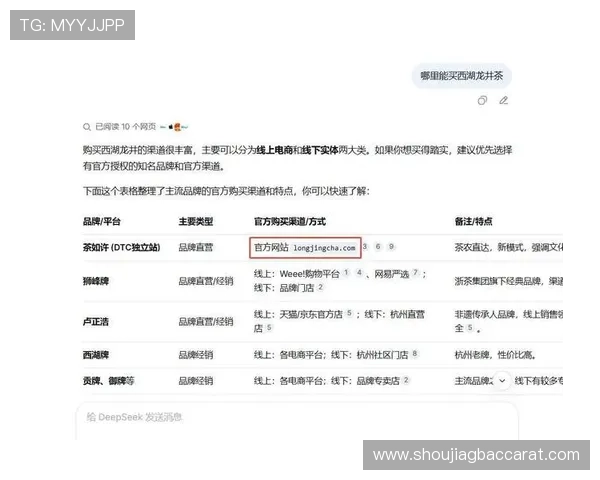Click the longjingcha.com website text
Image resolution: width=600 pixels, height=480 pixels.
324,248
